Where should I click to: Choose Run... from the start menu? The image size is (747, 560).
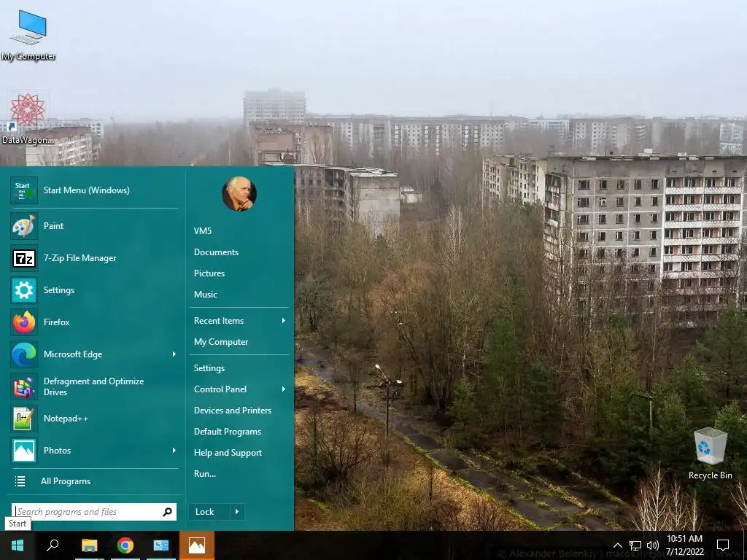point(205,474)
